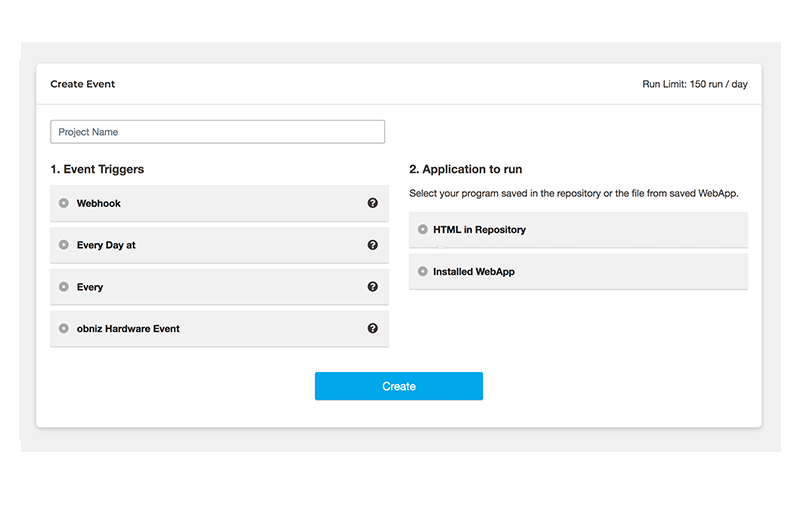Image resolution: width=800 pixels, height=510 pixels.
Task: Choose the Installed WebApp radio circle
Action: pyautogui.click(x=423, y=272)
